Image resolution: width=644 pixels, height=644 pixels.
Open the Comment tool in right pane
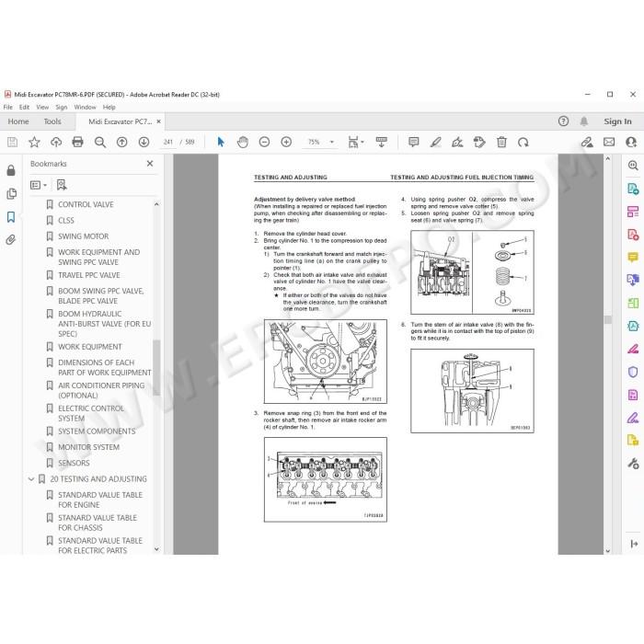point(633,258)
